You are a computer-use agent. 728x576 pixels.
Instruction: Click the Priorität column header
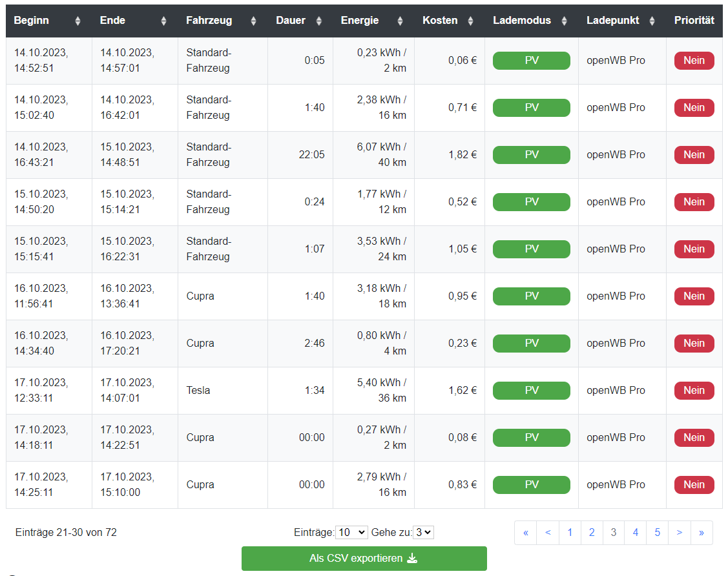pos(694,21)
